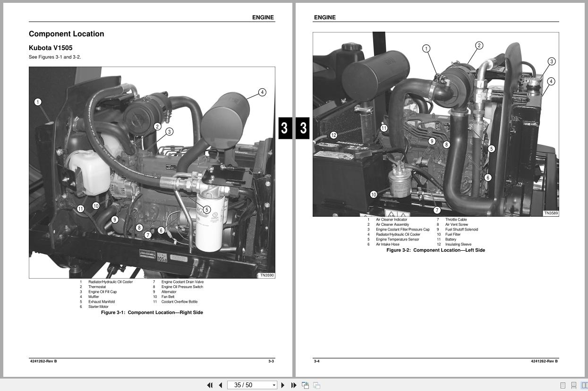Viewport: 588px width, 391px height.
Task: Click the Figure 3-1 right side photo
Action: pyautogui.click(x=152, y=172)
